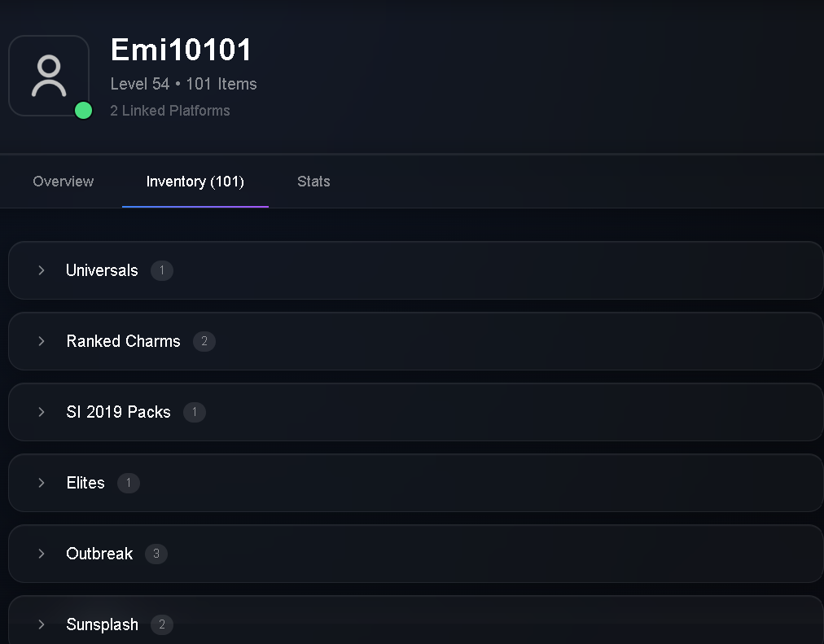Click the green online status indicator
Screen dimensions: 824x644
point(84,110)
